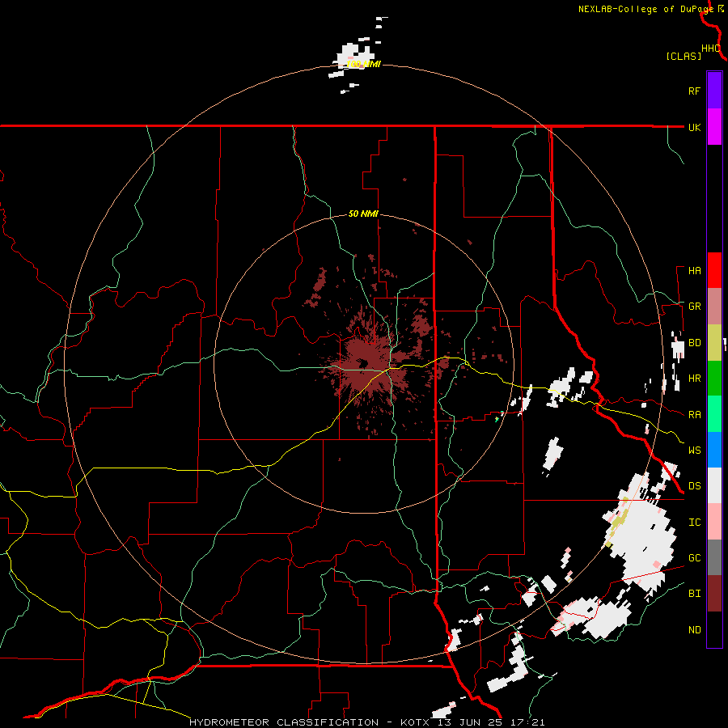Click the 'IC' legend label
The width and height of the screenshot is (728, 728).
694,523
